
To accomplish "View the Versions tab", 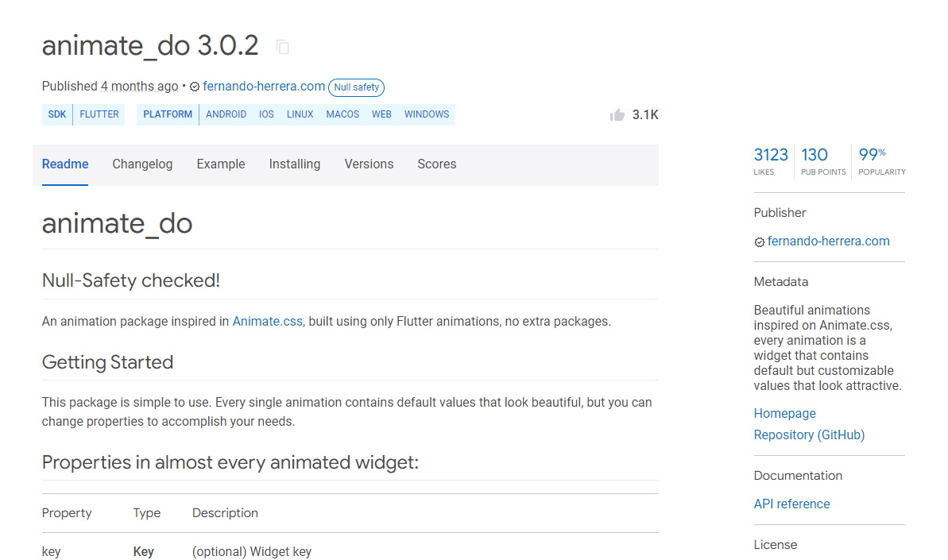I will point(369,164).
